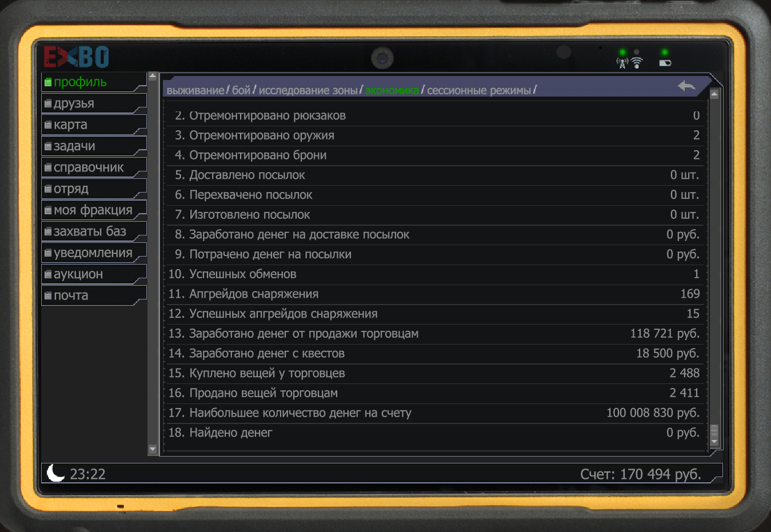
Task: Click the stats list scrollbar thumb
Action: coord(714,430)
